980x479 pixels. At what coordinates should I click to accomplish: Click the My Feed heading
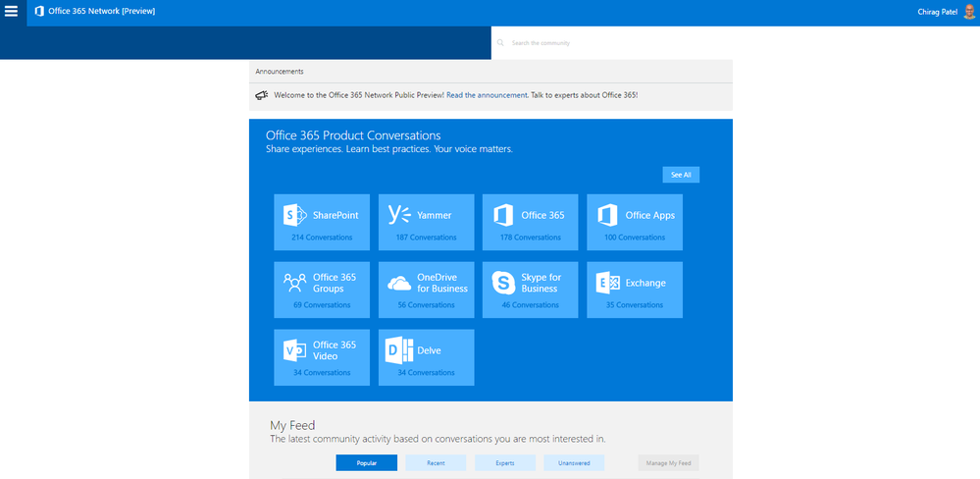point(292,426)
